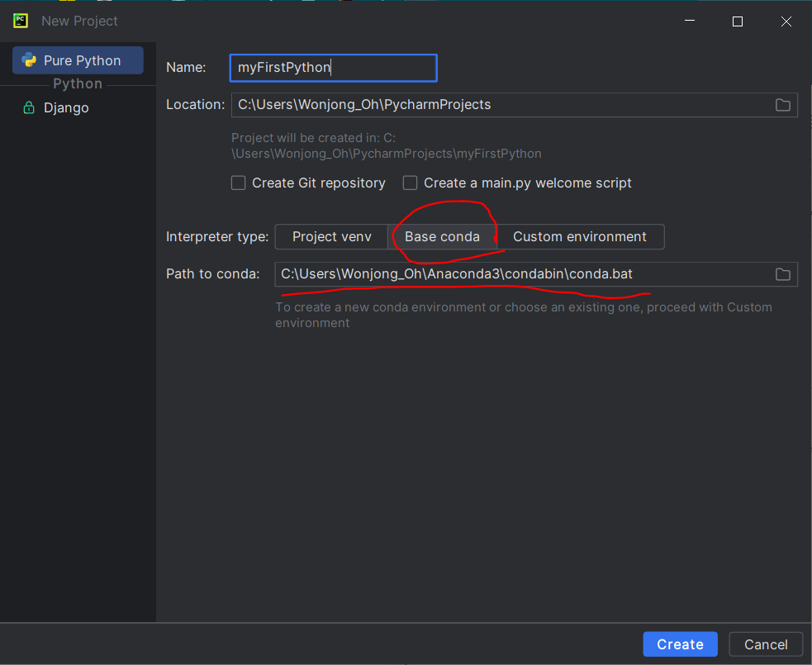This screenshot has height=665, width=812.
Task: Click the 'Python' group header in sidebar
Action: pyautogui.click(x=78, y=84)
